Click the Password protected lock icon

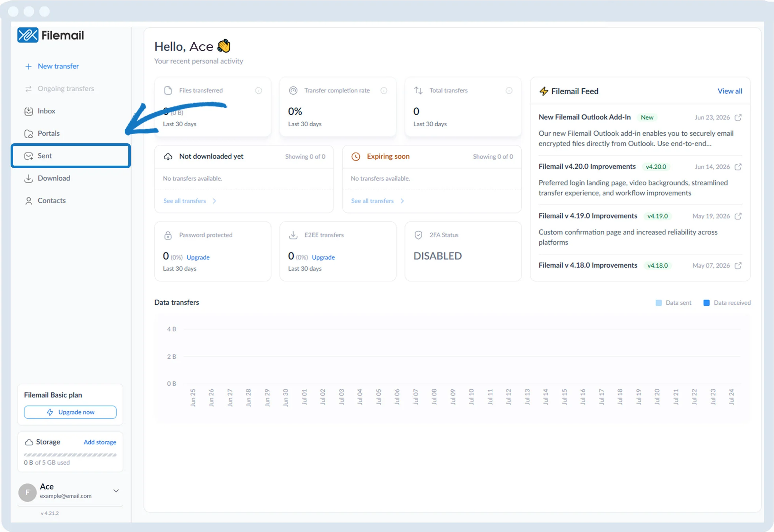coord(168,235)
